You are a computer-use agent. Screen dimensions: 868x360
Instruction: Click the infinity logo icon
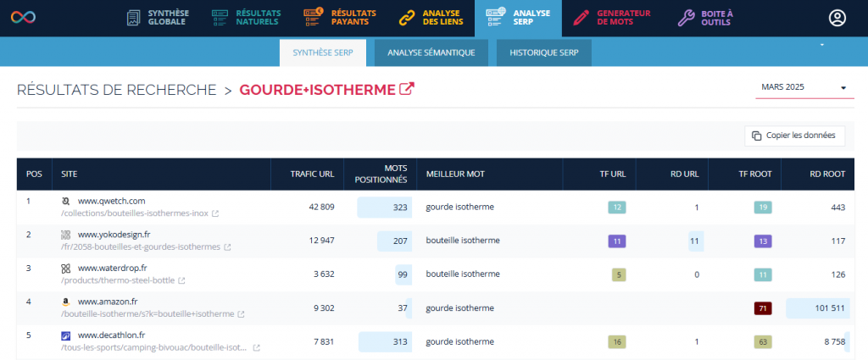pos(23,17)
